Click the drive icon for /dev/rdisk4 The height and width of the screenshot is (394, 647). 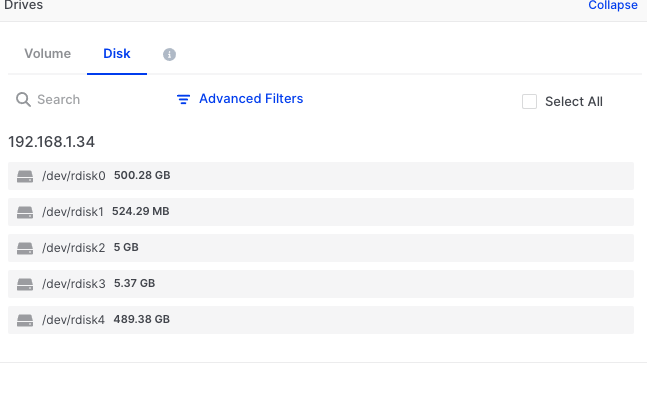(x=25, y=320)
